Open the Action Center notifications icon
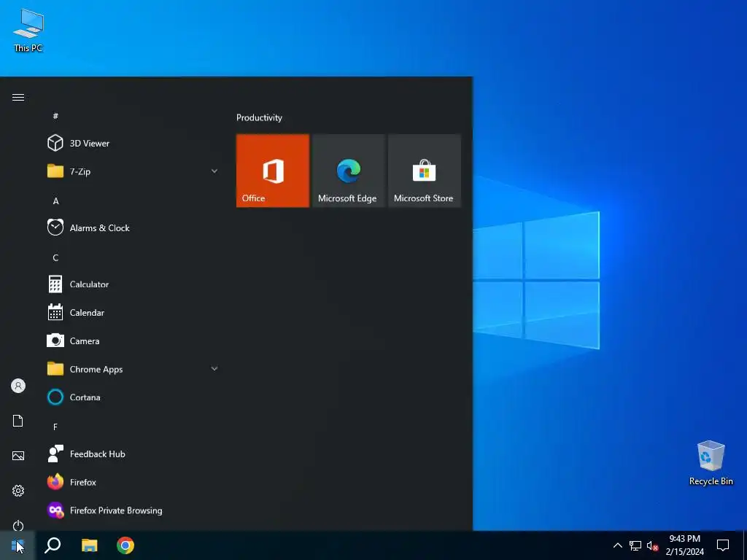The width and height of the screenshot is (747, 560). point(723,545)
